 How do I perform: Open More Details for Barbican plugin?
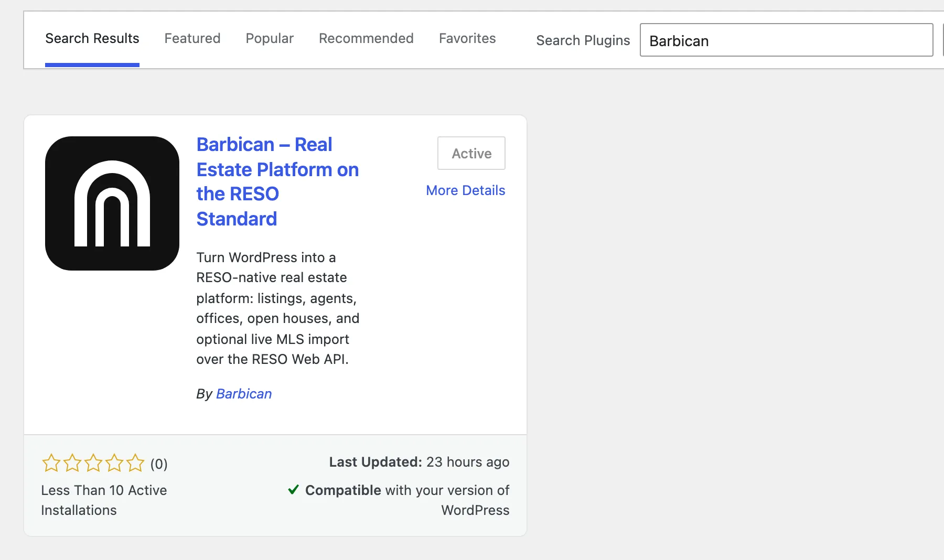pyautogui.click(x=466, y=190)
